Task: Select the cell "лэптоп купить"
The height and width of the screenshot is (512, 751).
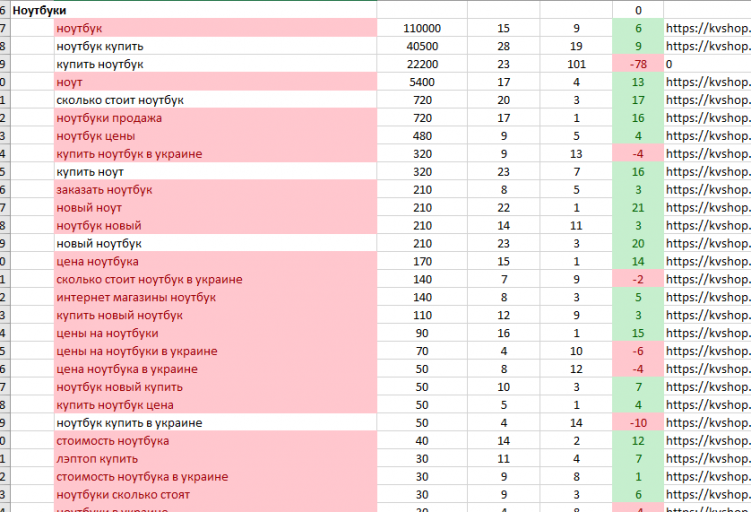Action: [216, 459]
